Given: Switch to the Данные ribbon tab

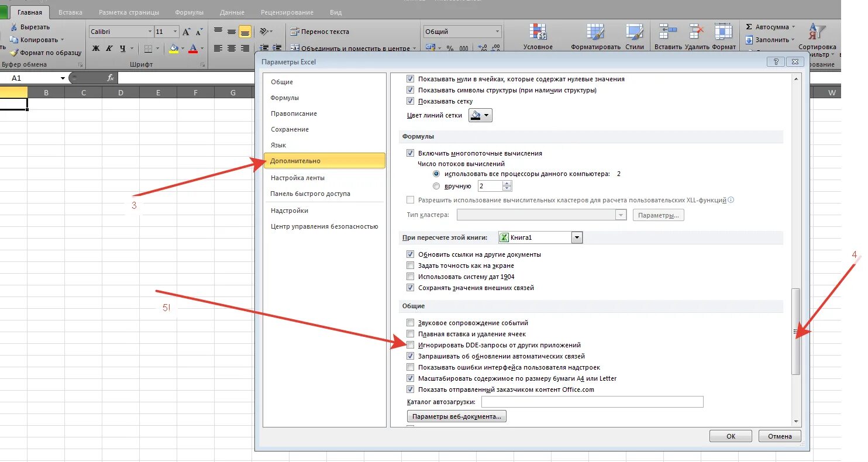Looking at the screenshot, I should pyautogui.click(x=232, y=12).
